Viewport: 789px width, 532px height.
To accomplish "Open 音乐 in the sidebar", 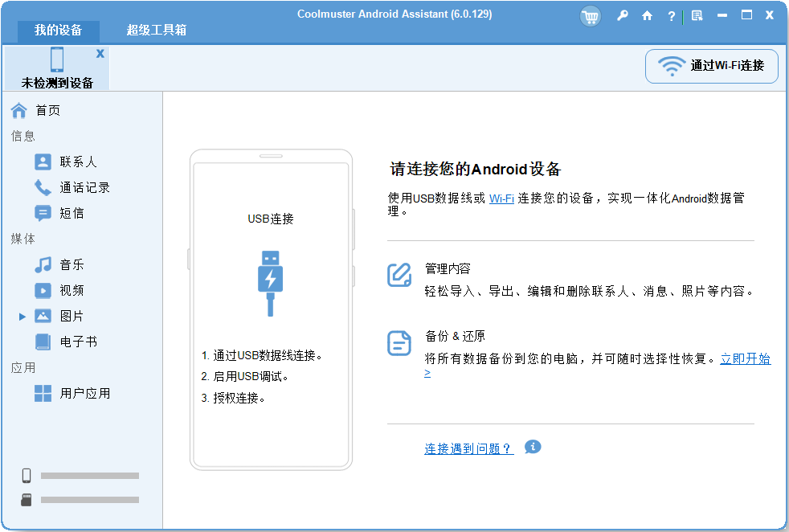I will [x=72, y=264].
